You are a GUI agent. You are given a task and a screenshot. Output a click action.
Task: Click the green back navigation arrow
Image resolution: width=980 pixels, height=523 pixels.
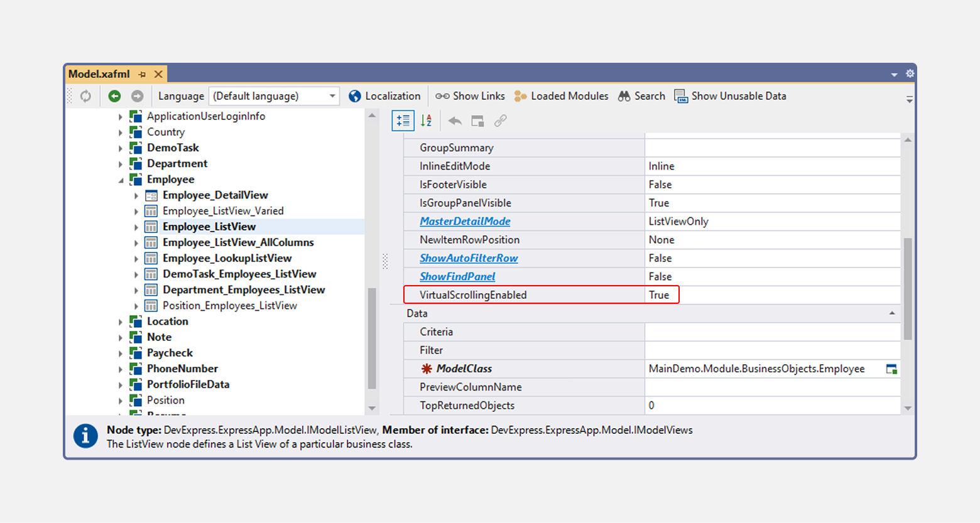(x=114, y=95)
